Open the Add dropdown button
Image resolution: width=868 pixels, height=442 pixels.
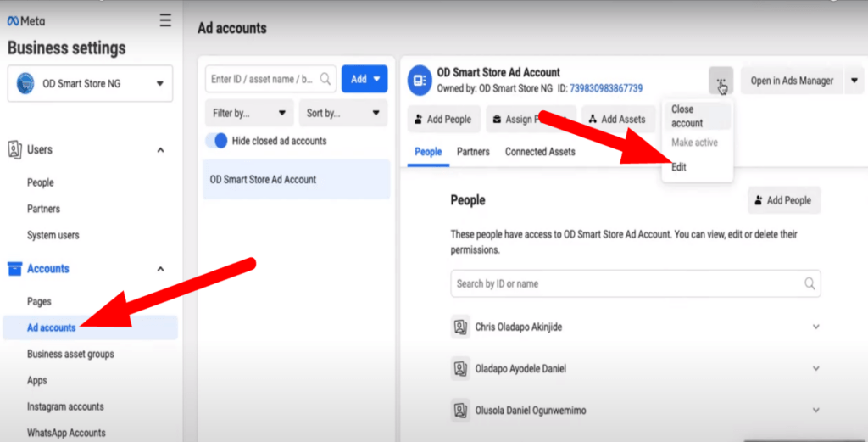point(364,79)
